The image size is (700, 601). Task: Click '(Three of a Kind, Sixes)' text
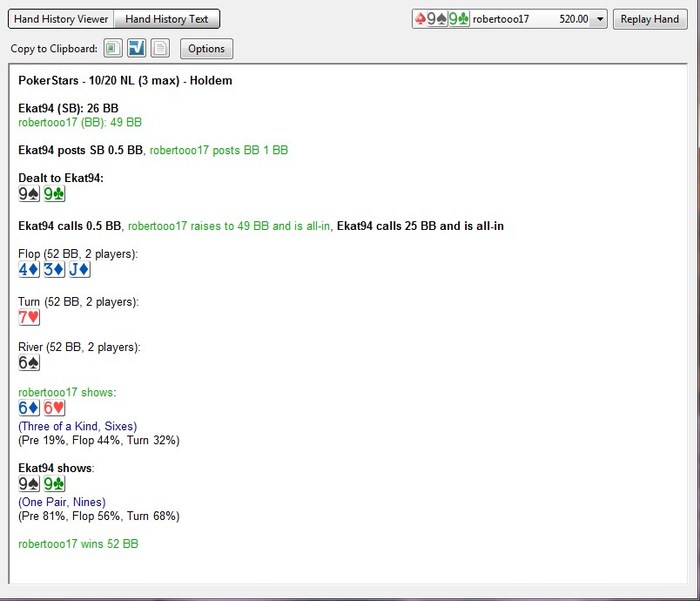78,426
